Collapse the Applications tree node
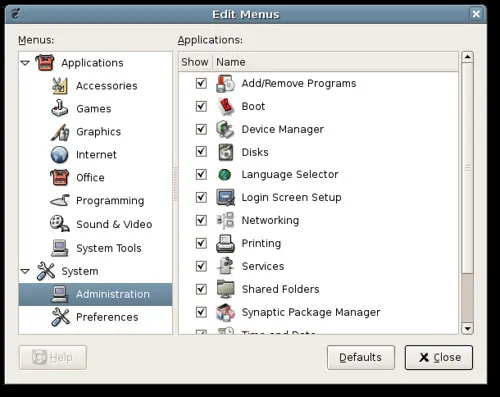500x397 pixels. click(x=25, y=63)
